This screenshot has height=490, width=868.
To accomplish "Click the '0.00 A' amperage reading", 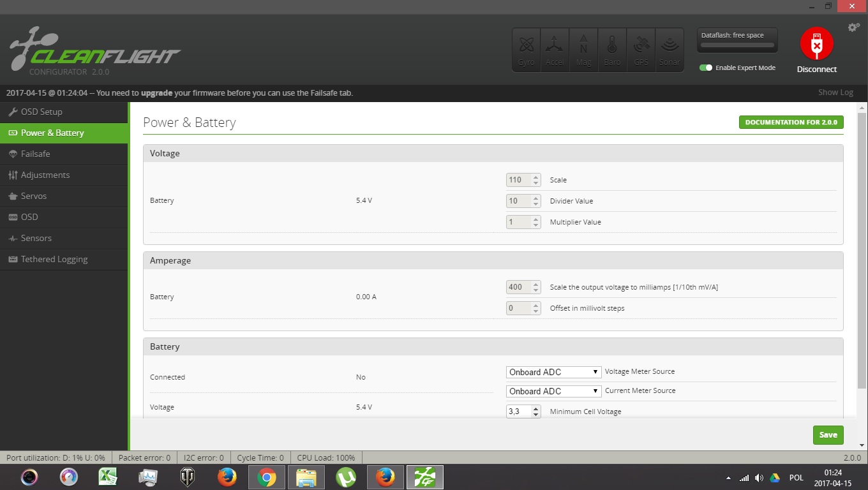I will [366, 297].
